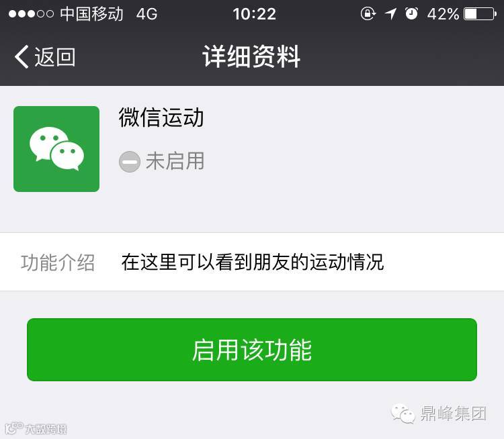This screenshot has width=504, height=439.
Task: Tap the 中国移动 carrier label
Action: coord(91,14)
